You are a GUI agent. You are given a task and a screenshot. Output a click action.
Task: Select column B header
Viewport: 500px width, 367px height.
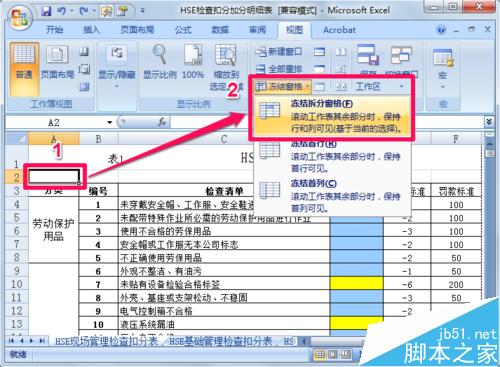pyautogui.click(x=98, y=139)
